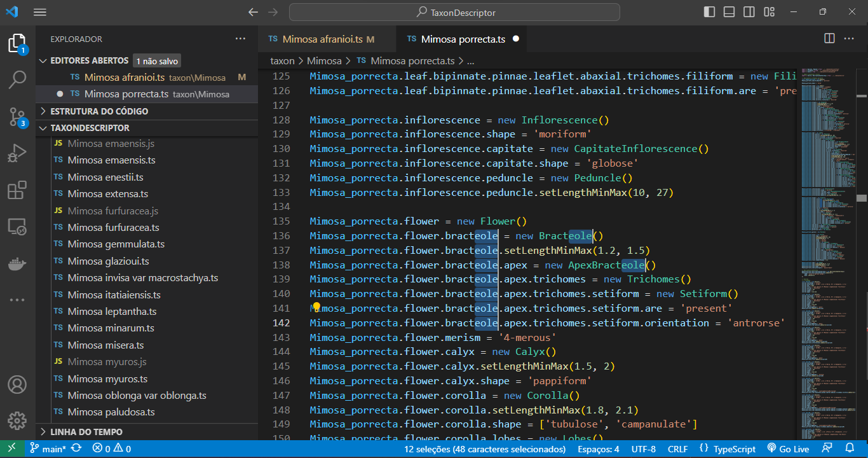Toggle the bottom panel layout button
The height and width of the screenshot is (458, 868).
pos(729,12)
